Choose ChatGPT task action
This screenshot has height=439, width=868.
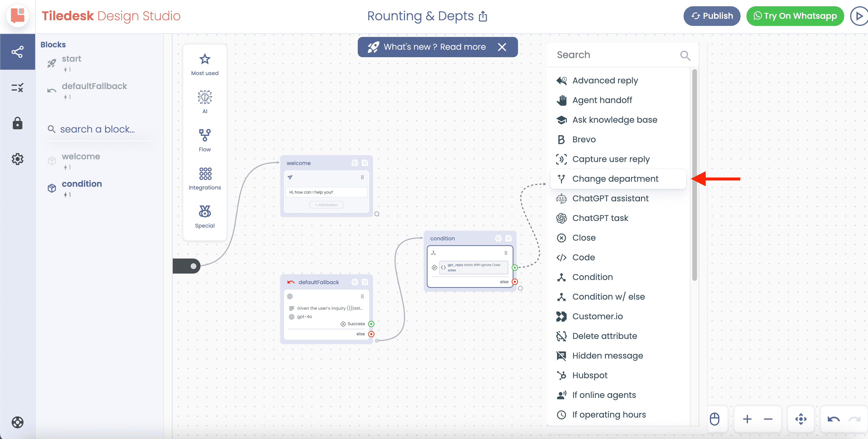618,218
